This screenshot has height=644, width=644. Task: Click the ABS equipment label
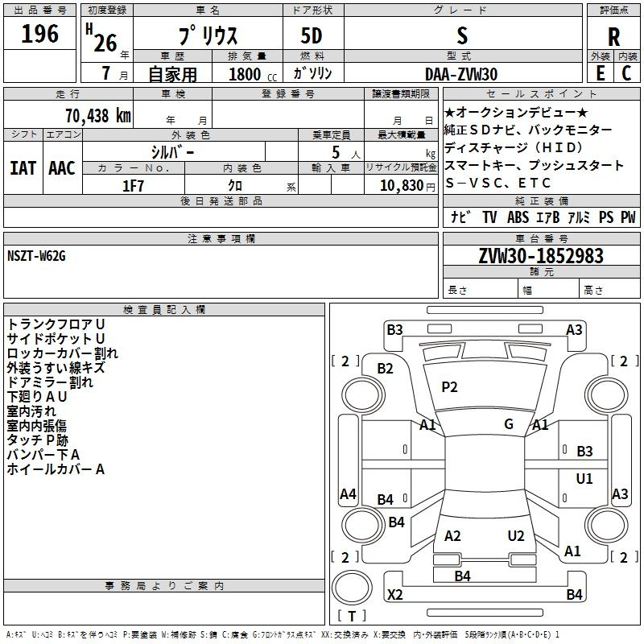[518, 217]
